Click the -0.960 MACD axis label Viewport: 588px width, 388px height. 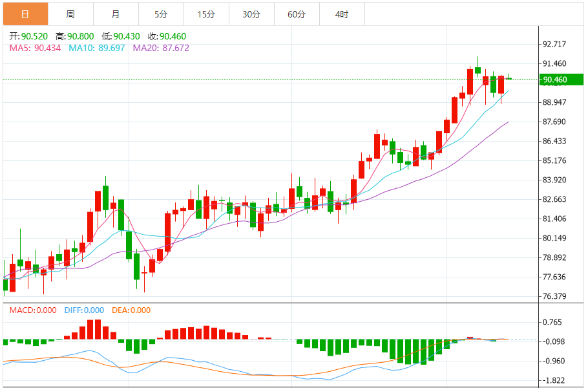coord(554,361)
